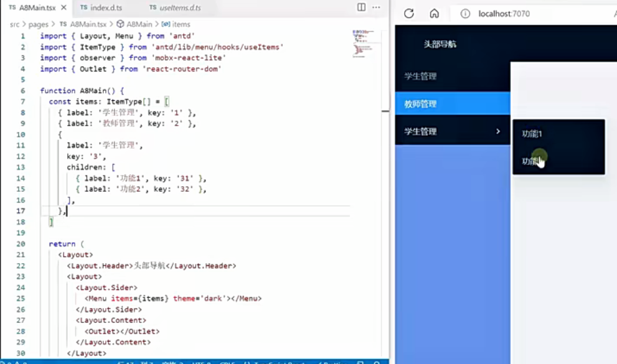Click the variable icon before items in the breadcrumb
The width and height of the screenshot is (617, 364).
pyautogui.click(x=166, y=24)
